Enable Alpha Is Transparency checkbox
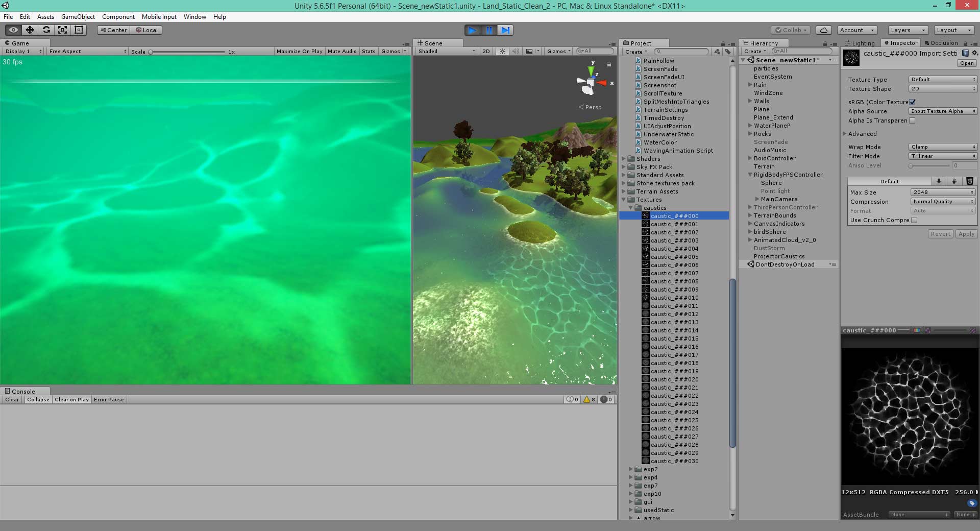Image resolution: width=980 pixels, height=531 pixels. 912,120
